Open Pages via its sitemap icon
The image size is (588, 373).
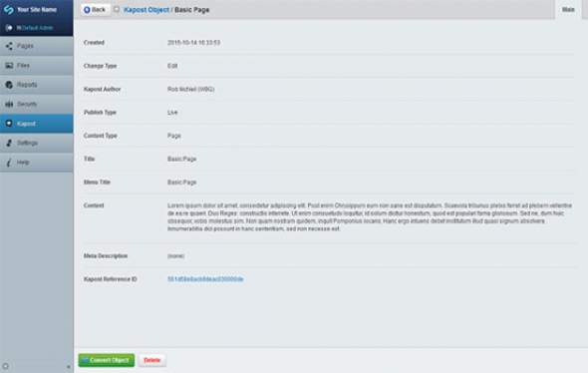[x=9, y=46]
